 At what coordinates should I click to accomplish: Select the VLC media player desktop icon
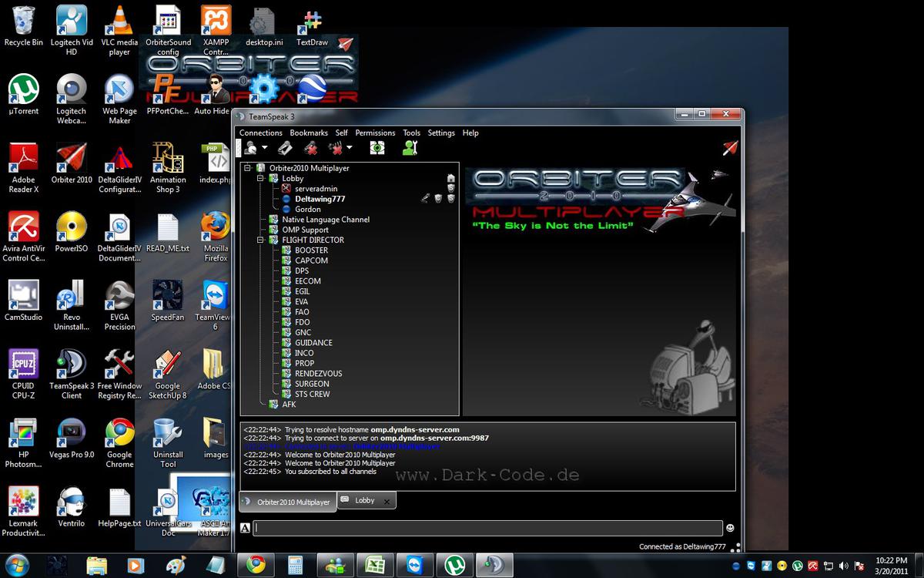point(119,31)
